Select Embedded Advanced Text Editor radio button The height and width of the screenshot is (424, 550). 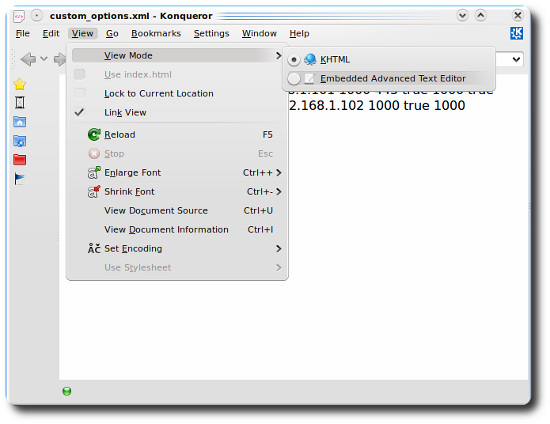coord(294,79)
